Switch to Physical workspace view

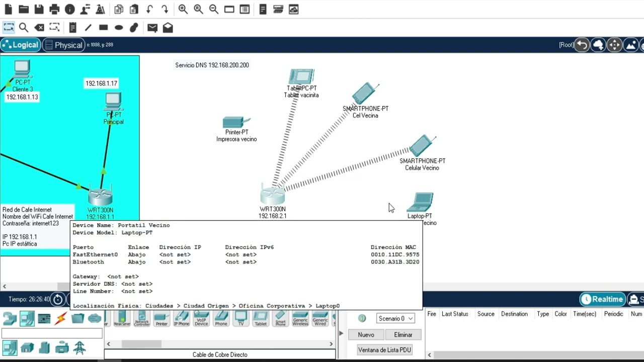(63, 45)
